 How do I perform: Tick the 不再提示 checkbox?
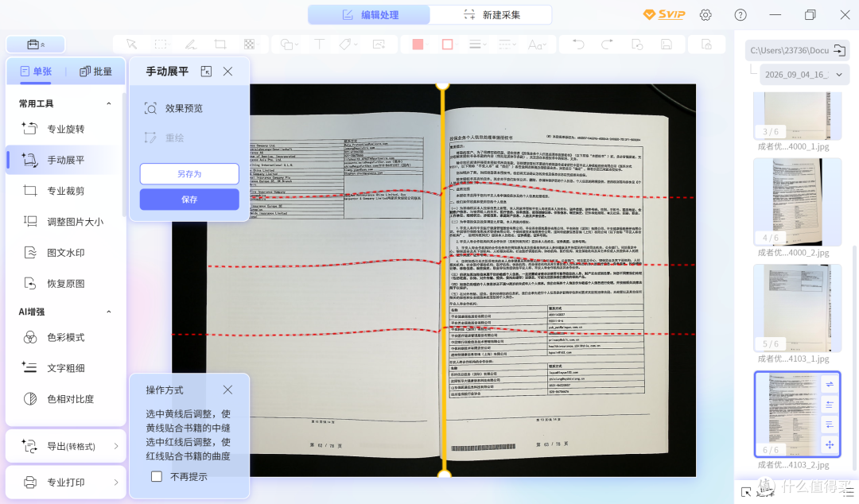(x=157, y=477)
